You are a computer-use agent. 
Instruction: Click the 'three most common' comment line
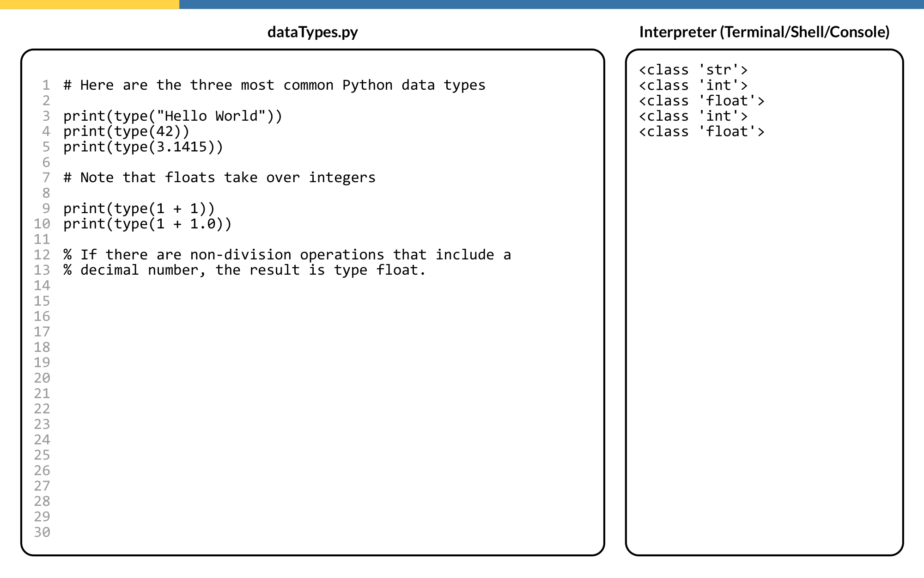click(x=274, y=85)
